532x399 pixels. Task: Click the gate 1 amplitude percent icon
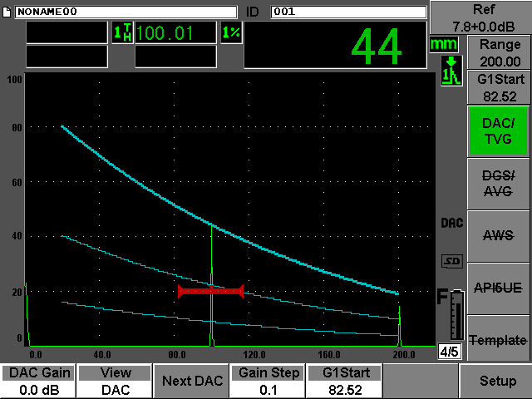230,33
